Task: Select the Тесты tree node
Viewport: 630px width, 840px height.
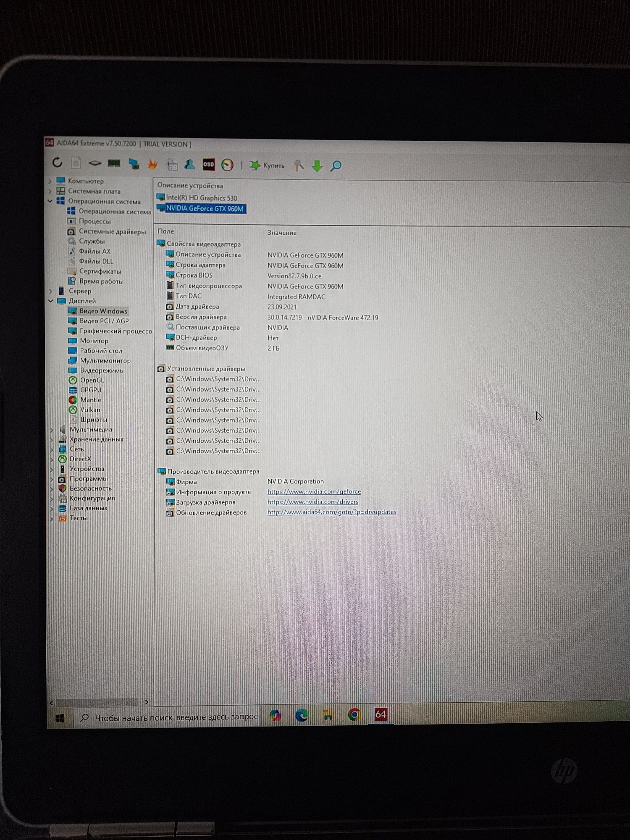Action: coord(79,518)
